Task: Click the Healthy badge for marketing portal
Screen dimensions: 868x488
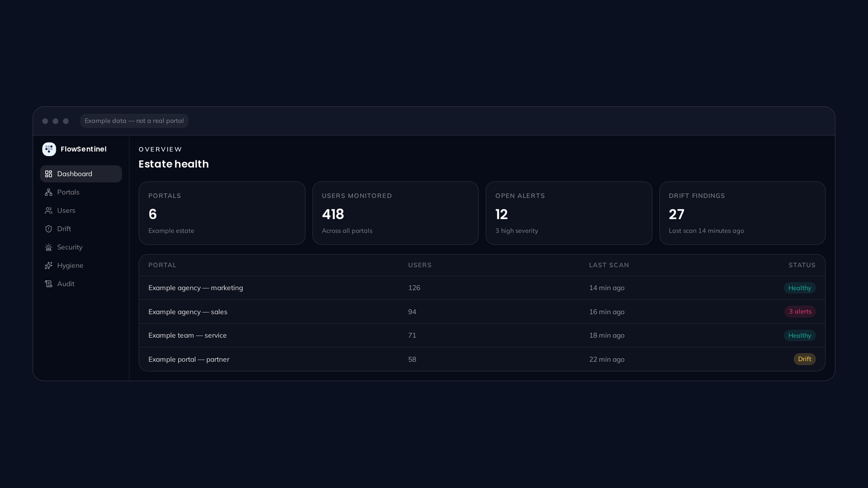Action: coord(800,288)
